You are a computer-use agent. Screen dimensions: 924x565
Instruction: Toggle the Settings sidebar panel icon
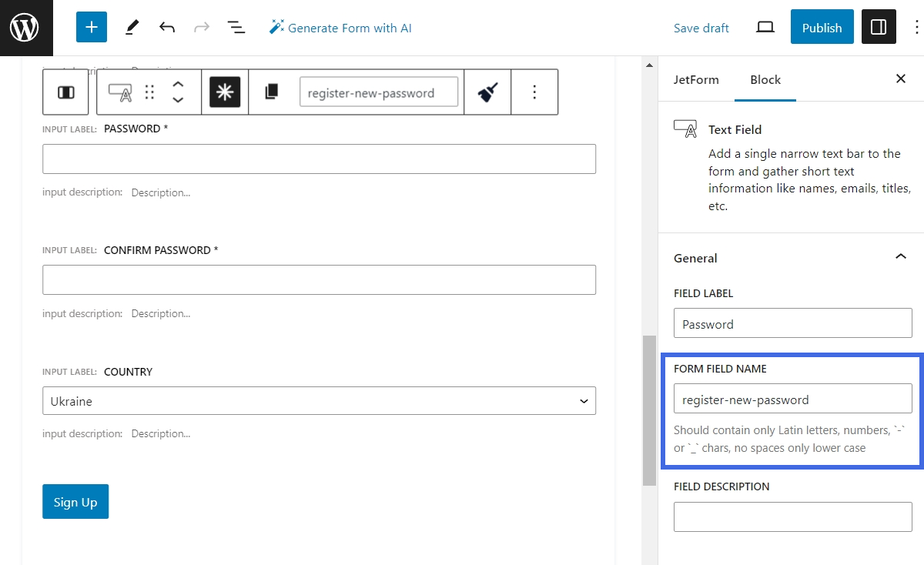coord(879,27)
